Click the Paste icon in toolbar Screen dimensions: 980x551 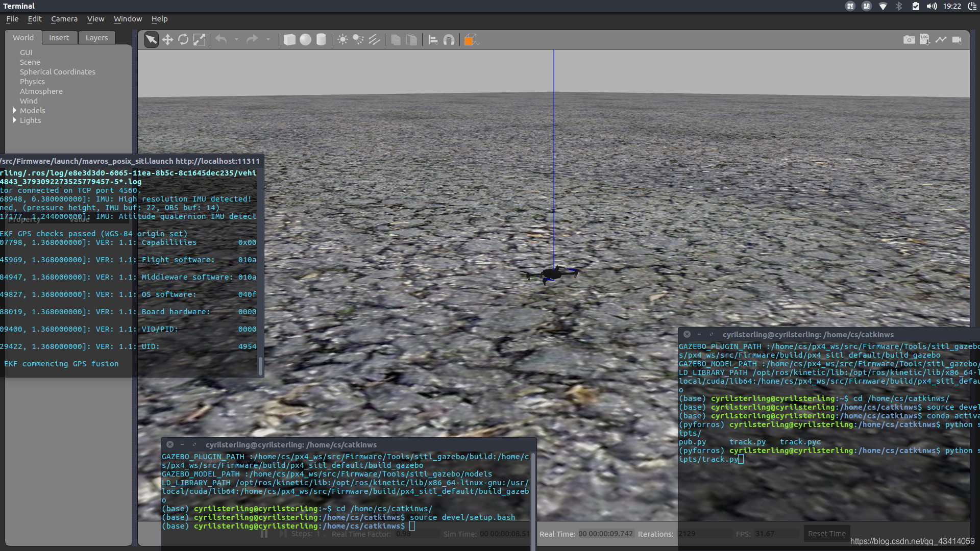(411, 40)
